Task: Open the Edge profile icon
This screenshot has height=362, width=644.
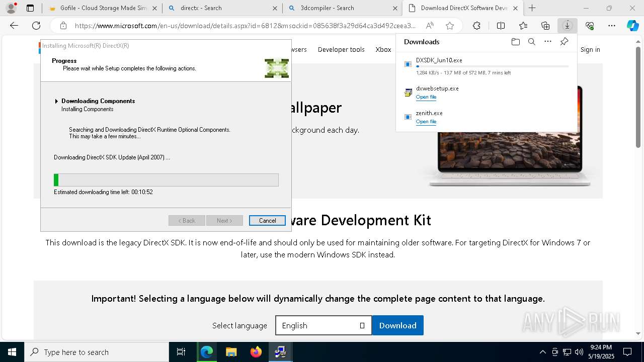Action: coord(11,8)
